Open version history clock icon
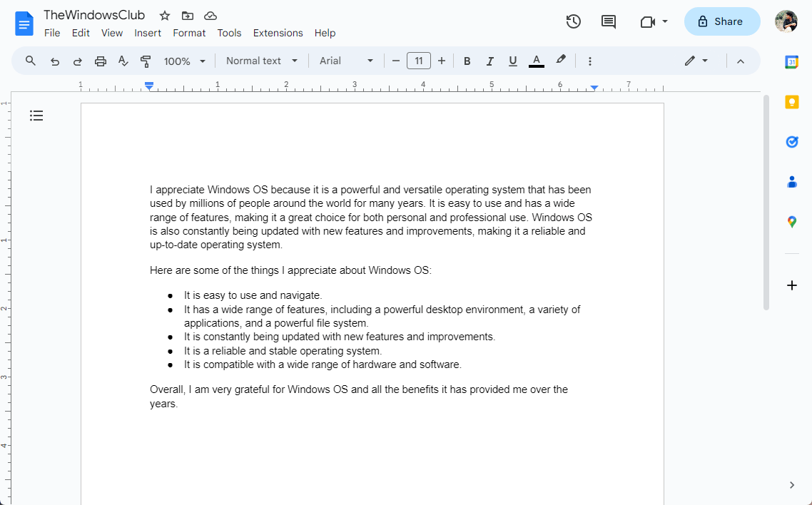 (573, 21)
